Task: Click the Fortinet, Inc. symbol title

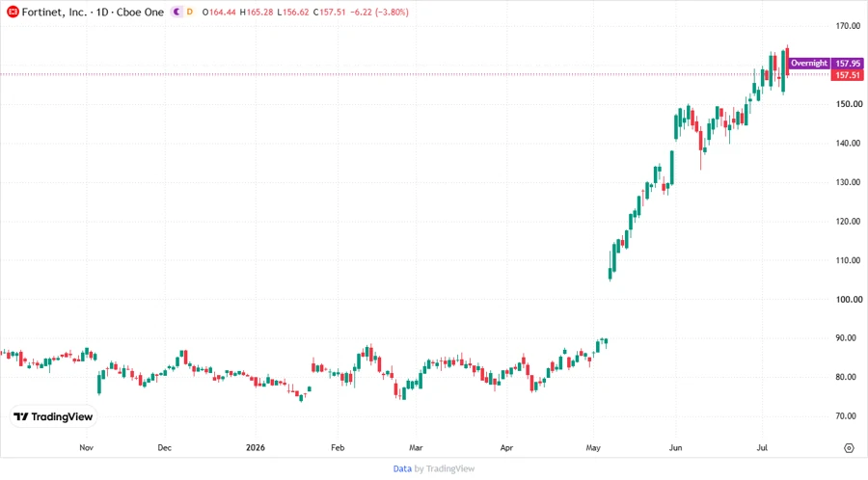Action: point(54,12)
